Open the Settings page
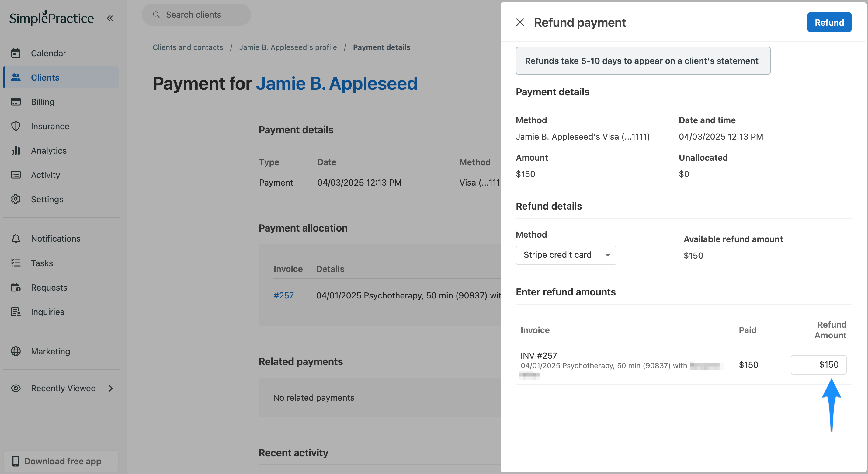Viewport: 868px width, 474px height. coord(61,199)
